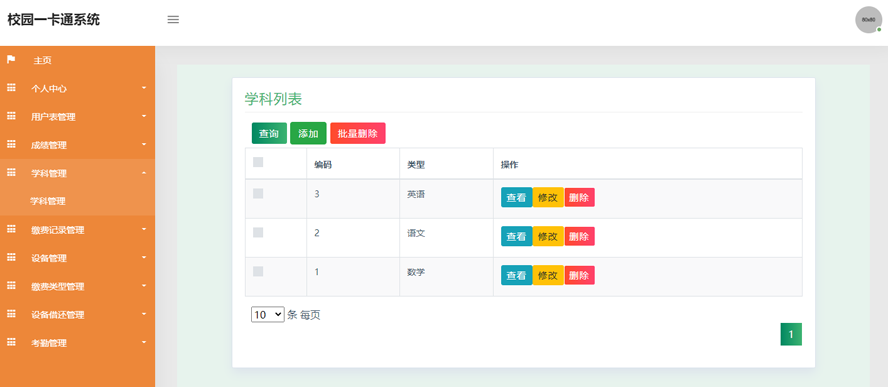This screenshot has width=888, height=387.
Task: Expand the 设备管理 menu arrow
Action: click(x=144, y=258)
